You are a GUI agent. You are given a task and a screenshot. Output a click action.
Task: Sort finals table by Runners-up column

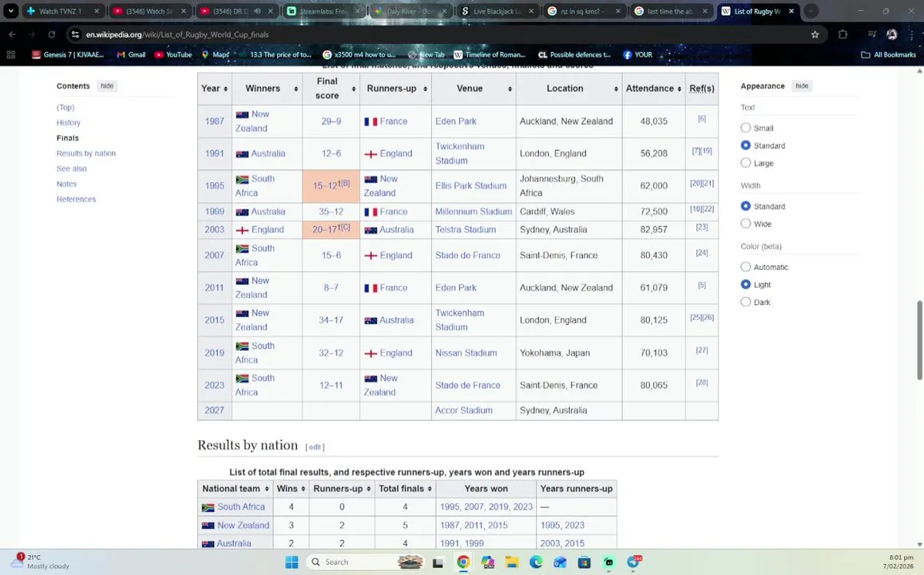[x=395, y=89]
